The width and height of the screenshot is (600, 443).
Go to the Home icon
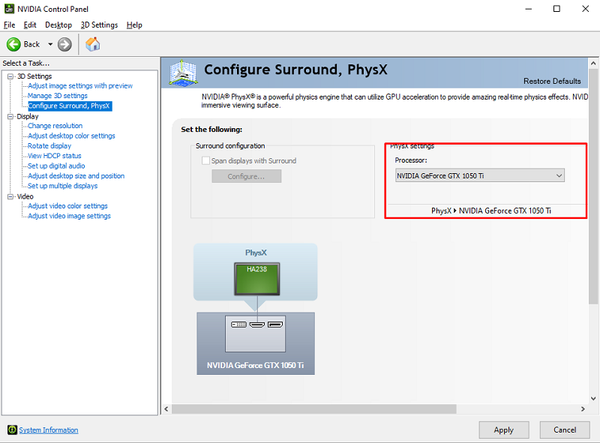pyautogui.click(x=93, y=44)
